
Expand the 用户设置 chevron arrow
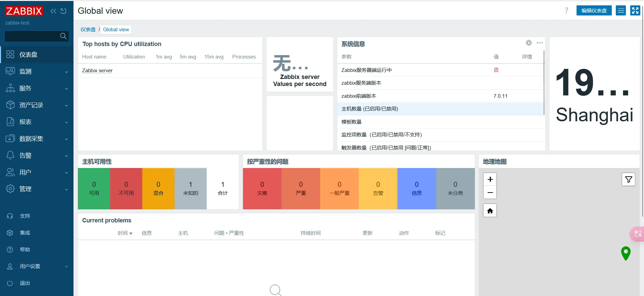click(66, 267)
